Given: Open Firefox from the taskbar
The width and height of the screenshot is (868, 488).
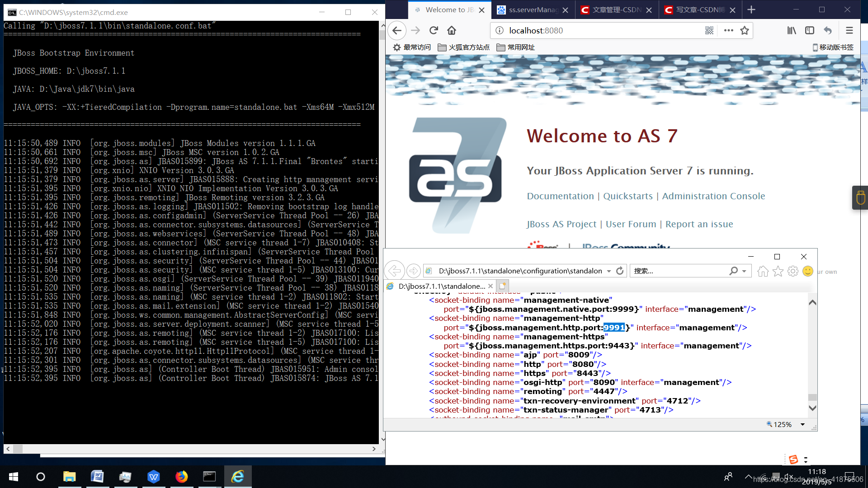Looking at the screenshot, I should point(181,477).
